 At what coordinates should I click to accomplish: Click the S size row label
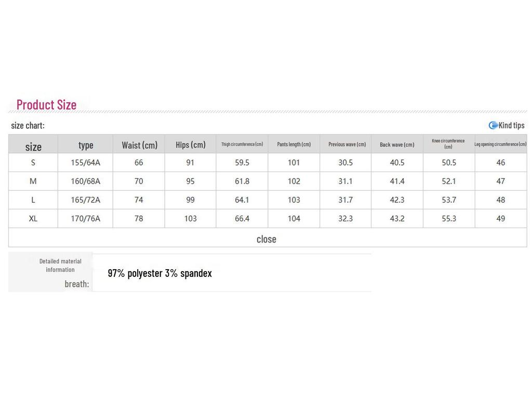(x=33, y=163)
